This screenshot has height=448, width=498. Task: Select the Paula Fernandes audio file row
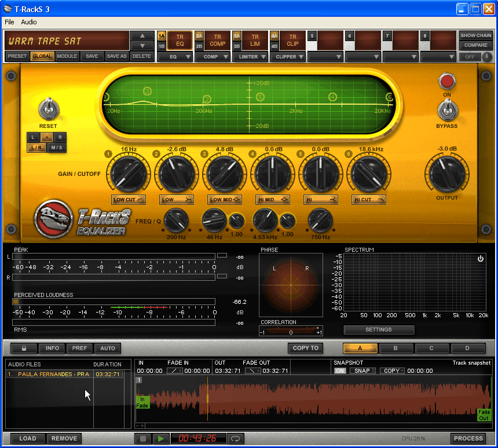point(64,374)
